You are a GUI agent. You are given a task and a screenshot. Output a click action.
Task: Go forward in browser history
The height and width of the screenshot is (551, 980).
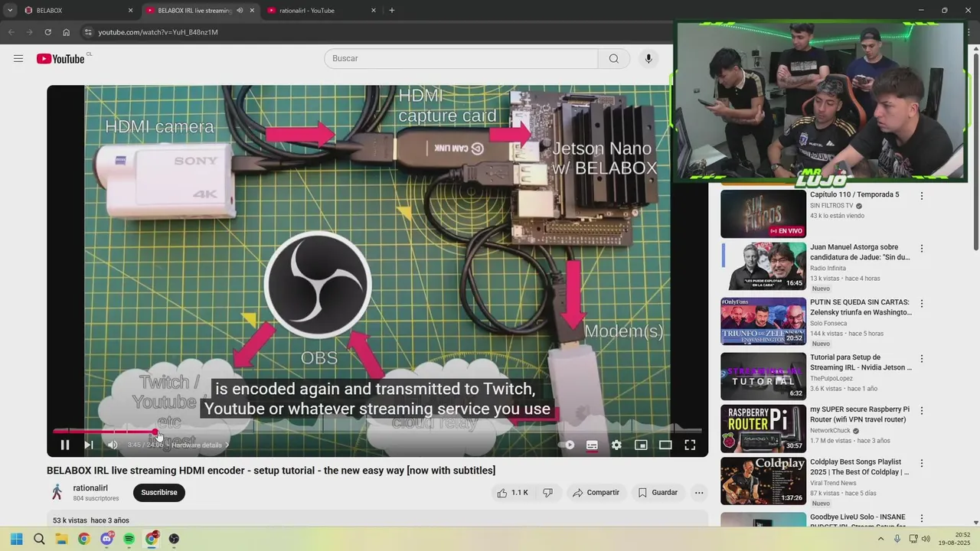click(x=29, y=32)
